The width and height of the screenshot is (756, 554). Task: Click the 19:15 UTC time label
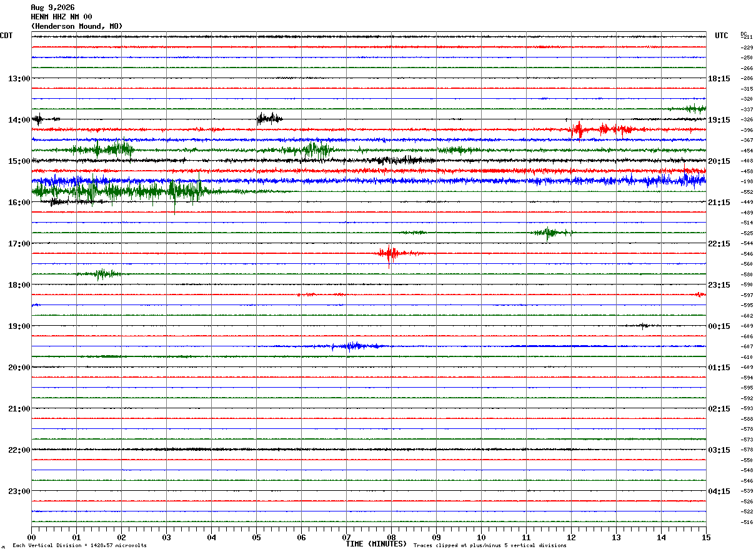click(719, 119)
